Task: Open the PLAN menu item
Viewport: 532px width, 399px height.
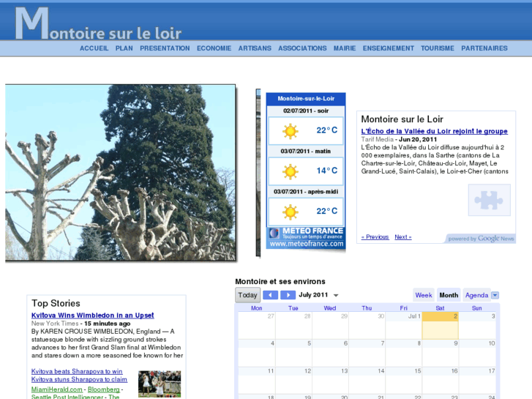Action: [x=124, y=48]
